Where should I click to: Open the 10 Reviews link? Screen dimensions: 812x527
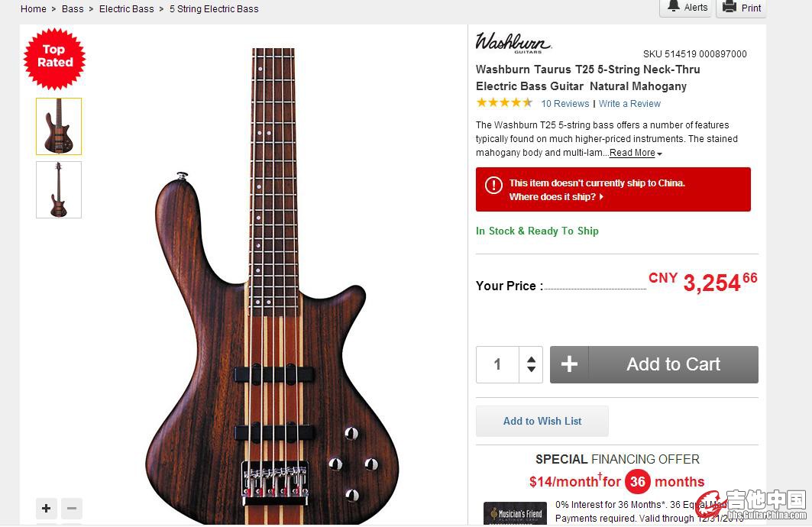coord(565,104)
